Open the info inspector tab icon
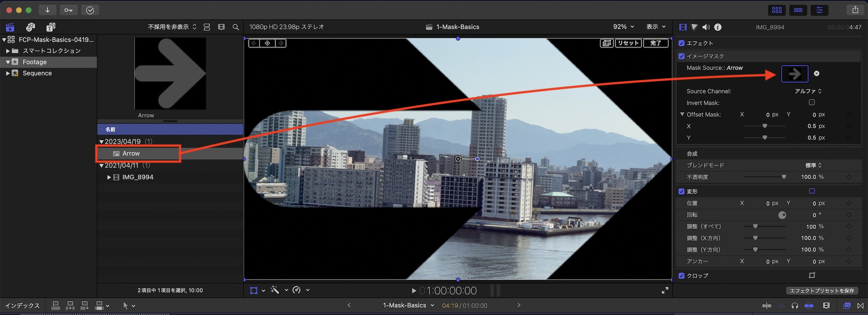Viewport: 868px width, 315px height. 718,27
